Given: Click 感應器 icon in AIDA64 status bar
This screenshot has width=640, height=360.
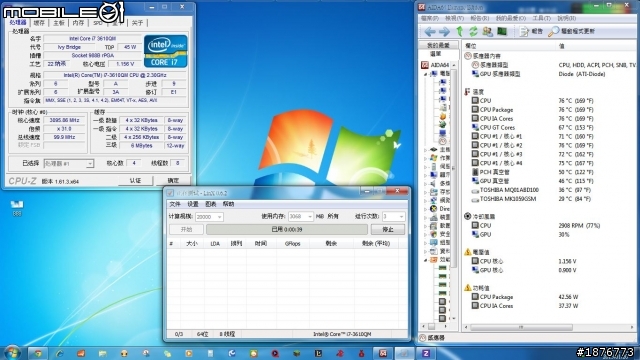Looking at the screenshot, I should (x=423, y=338).
